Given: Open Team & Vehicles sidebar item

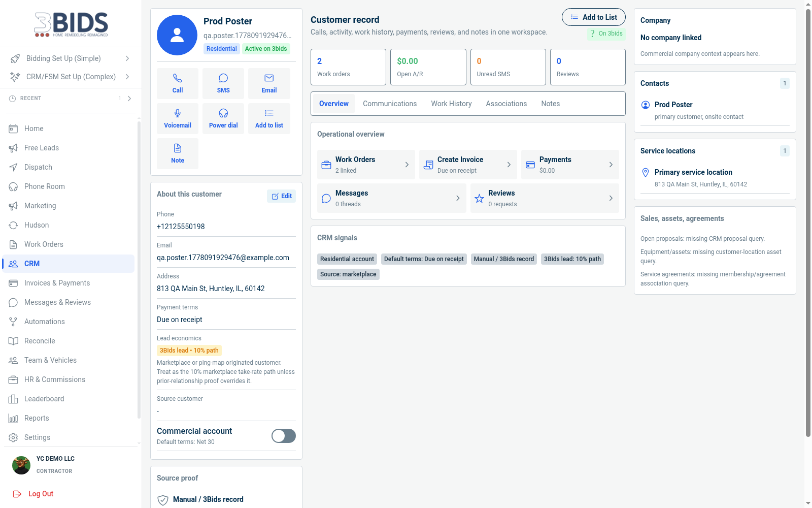Looking at the screenshot, I should coord(69,360).
